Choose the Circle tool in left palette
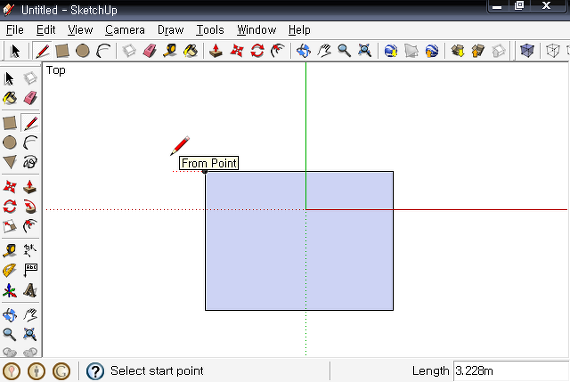 [x=10, y=142]
